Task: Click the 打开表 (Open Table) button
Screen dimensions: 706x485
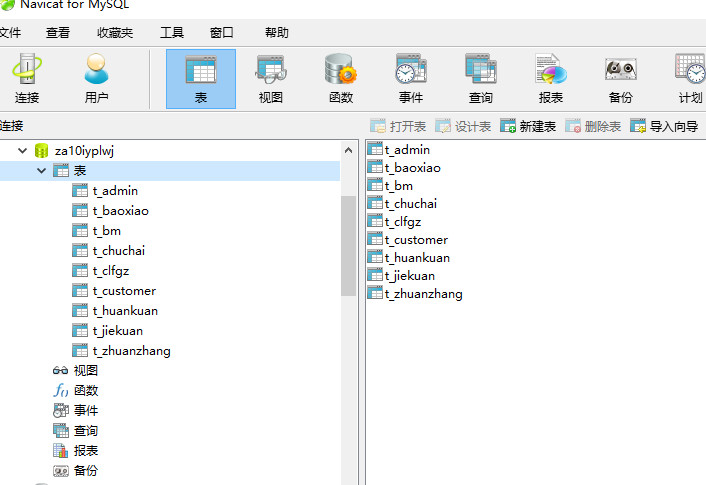Action: click(x=398, y=127)
